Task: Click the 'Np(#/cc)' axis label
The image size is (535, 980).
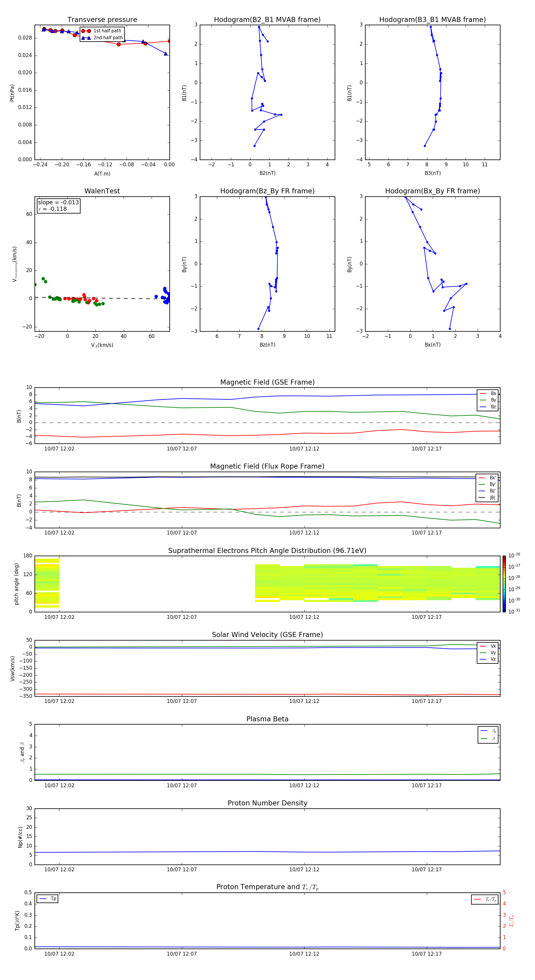Action: pos(20,837)
